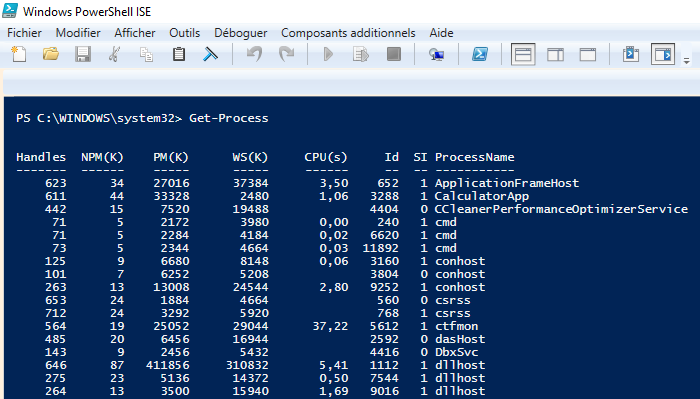Copy selection with the copy icon

(146, 54)
